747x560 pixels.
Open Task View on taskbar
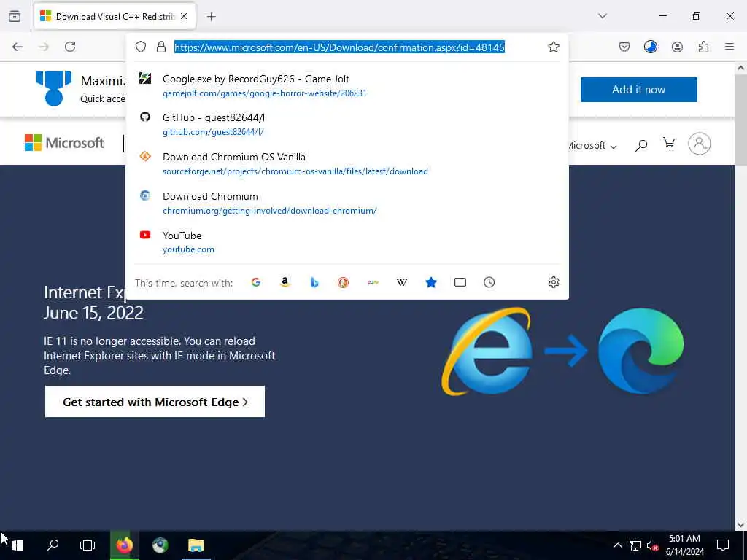tap(88, 545)
